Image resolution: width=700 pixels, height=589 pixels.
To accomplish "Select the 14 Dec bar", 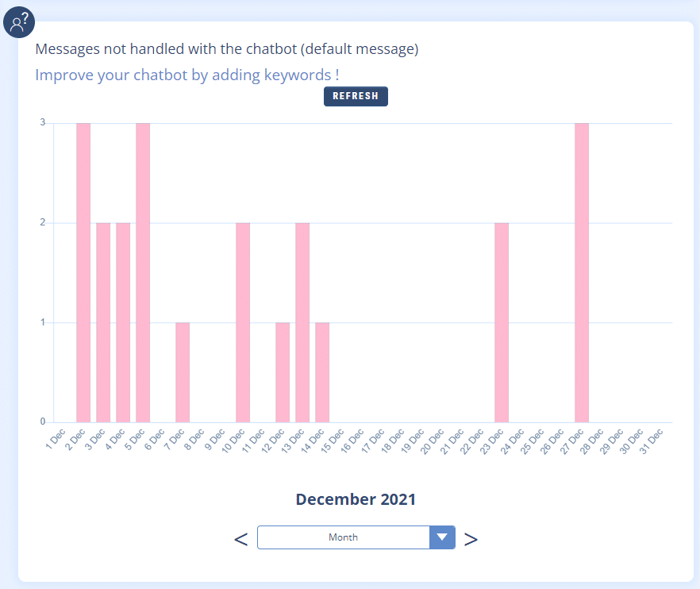I will [322, 372].
